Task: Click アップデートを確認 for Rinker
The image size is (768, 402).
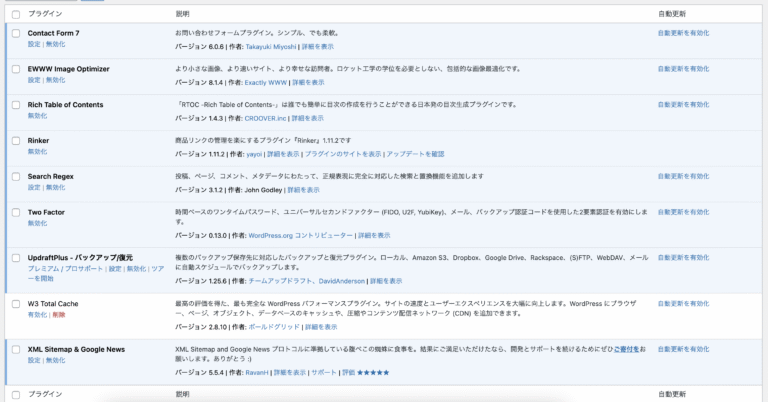Action: click(415, 154)
